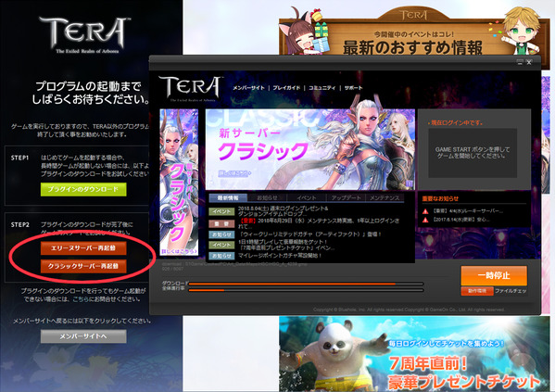This screenshot has height=392, width=555.
Task: Switch to the イベント news tab
Action: point(307,198)
